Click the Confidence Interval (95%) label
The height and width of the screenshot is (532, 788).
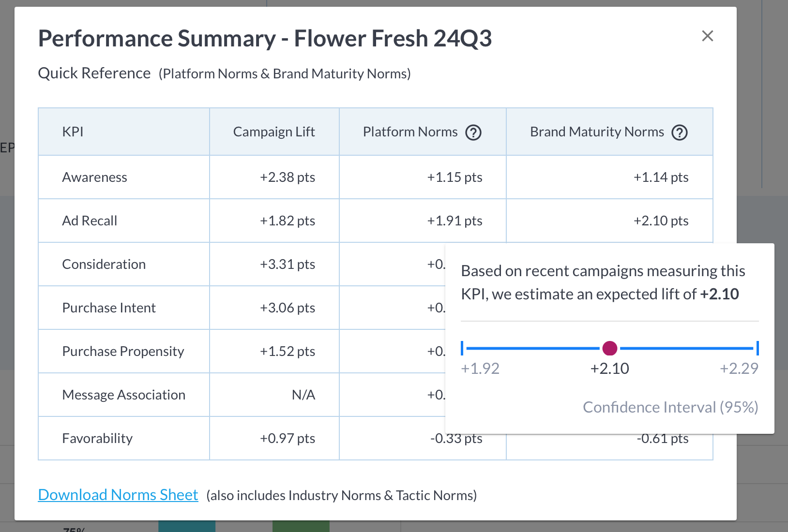[x=670, y=407]
